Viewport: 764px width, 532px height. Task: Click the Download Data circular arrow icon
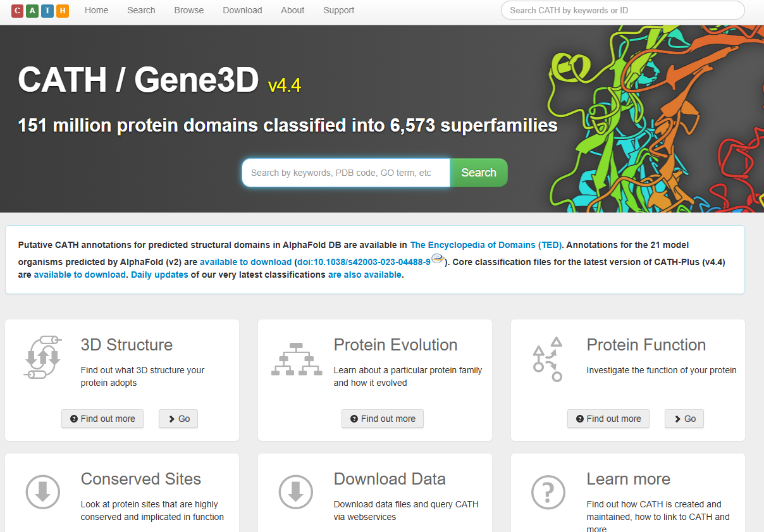[x=295, y=492]
